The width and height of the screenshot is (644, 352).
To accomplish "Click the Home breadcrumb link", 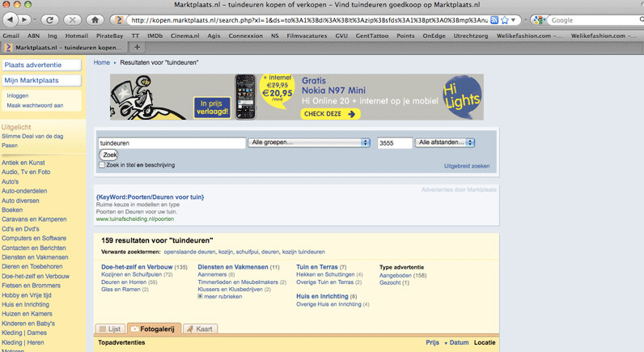I will (x=101, y=62).
